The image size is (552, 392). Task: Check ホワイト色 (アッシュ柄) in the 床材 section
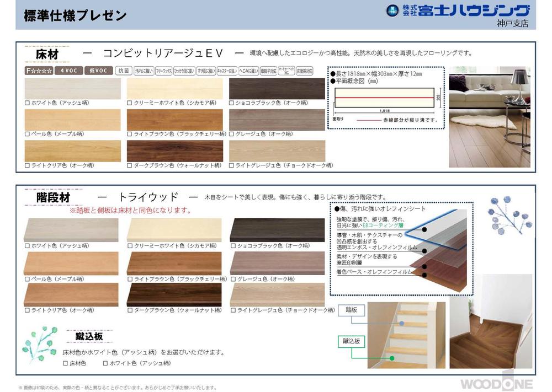pos(27,103)
